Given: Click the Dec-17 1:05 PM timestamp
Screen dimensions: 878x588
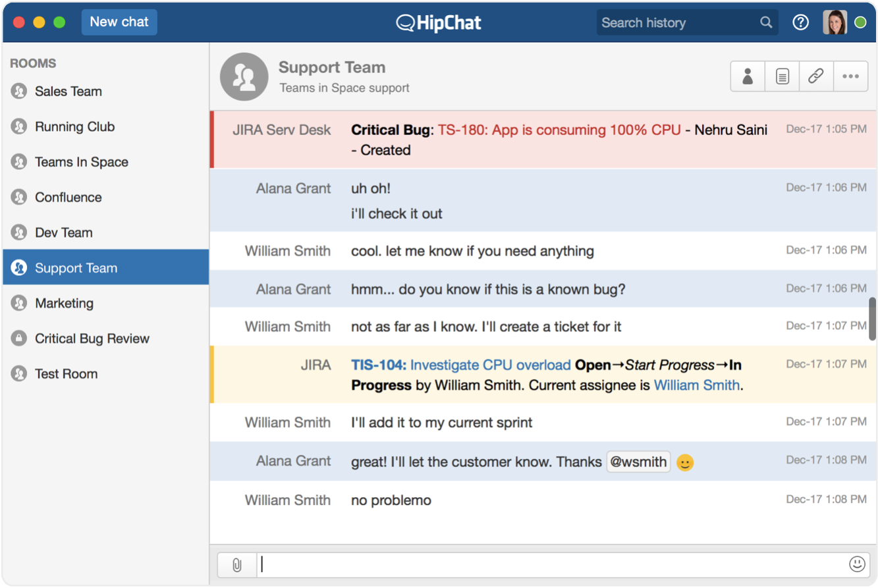Looking at the screenshot, I should click(x=826, y=129).
